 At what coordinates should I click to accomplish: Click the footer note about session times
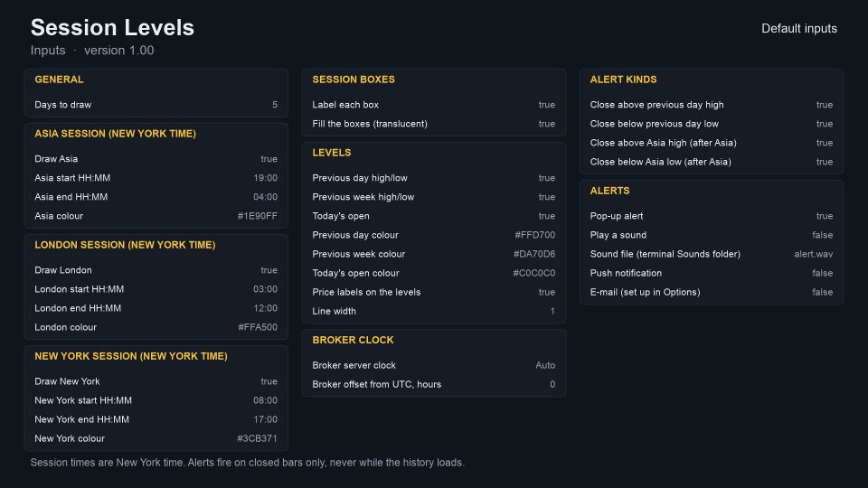click(x=248, y=463)
